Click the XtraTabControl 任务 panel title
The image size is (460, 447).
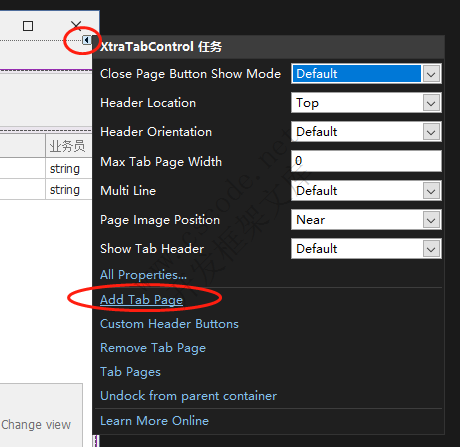[x=161, y=47]
